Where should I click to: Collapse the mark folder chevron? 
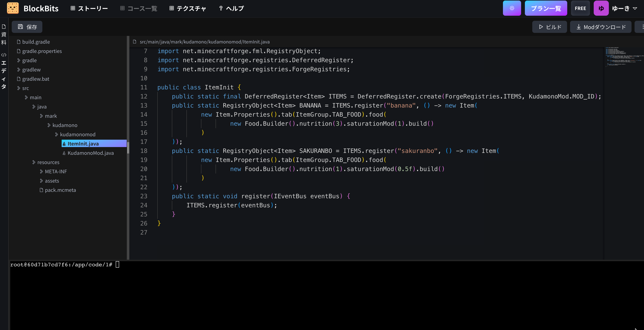41,116
